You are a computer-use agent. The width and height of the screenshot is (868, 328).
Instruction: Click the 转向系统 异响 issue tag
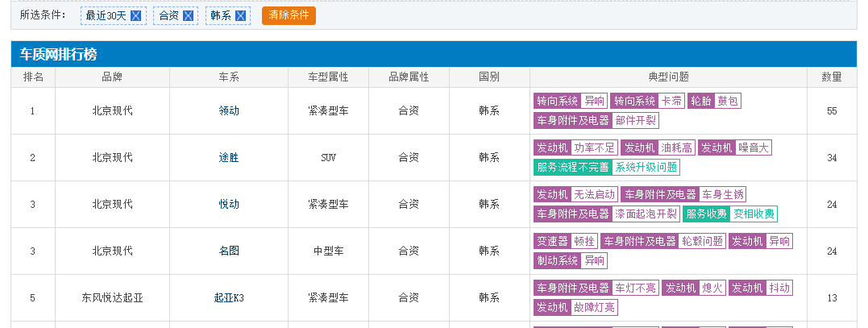(571, 102)
